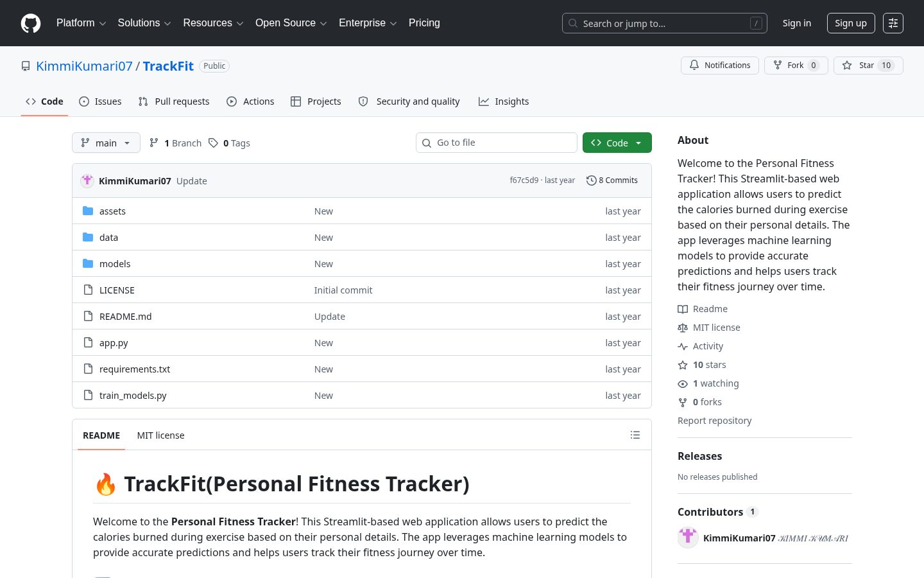Viewport: 924px width, 578px height.
Task: Click the Activity pulse icon
Action: (683, 346)
